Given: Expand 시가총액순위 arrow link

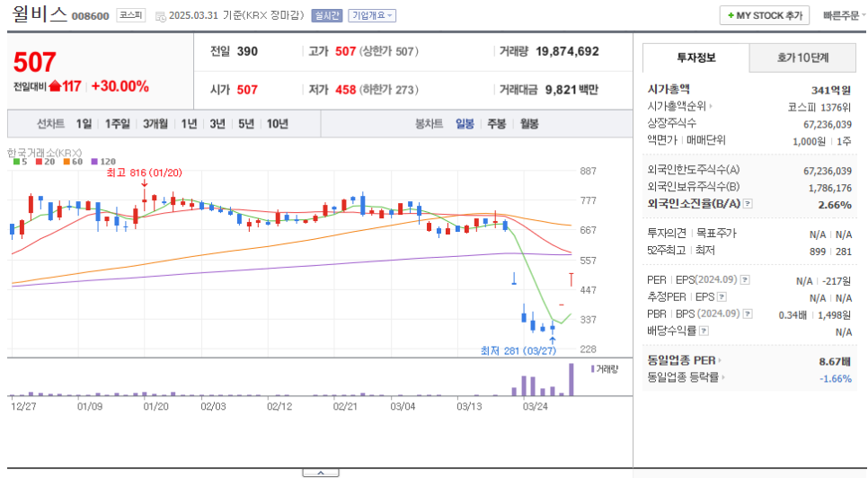Looking at the screenshot, I should (711, 106).
